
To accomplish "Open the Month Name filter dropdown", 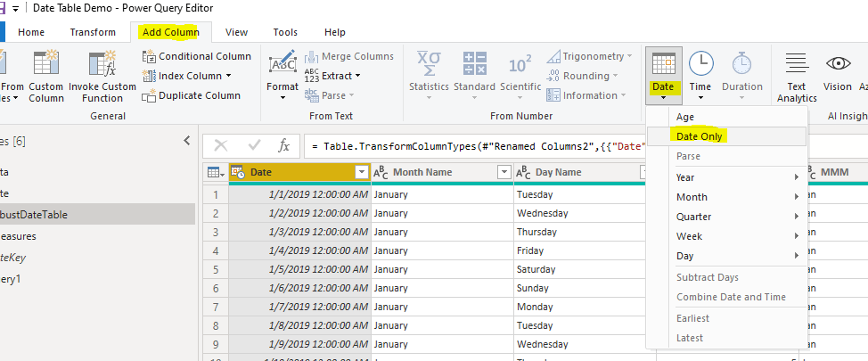I will (504, 173).
